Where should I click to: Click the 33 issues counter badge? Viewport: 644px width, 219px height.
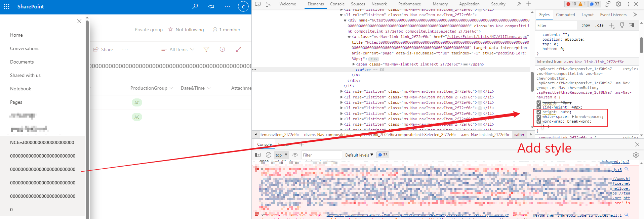click(595, 4)
